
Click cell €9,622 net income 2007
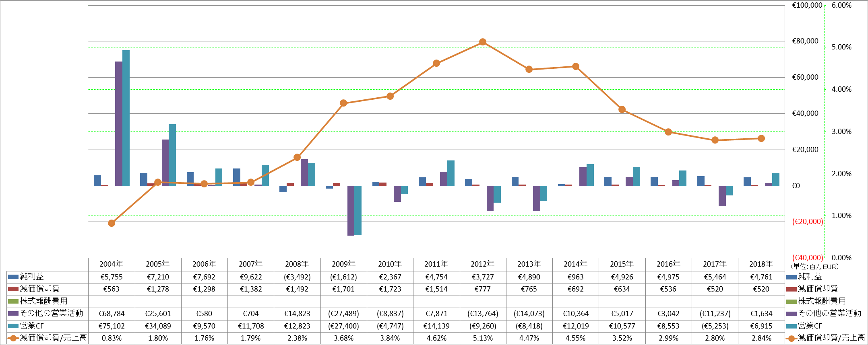(251, 277)
